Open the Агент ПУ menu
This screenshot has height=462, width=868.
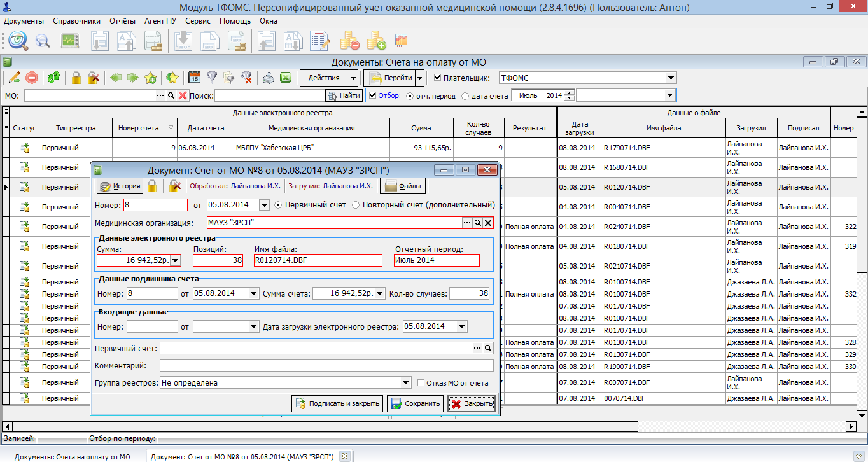click(160, 21)
